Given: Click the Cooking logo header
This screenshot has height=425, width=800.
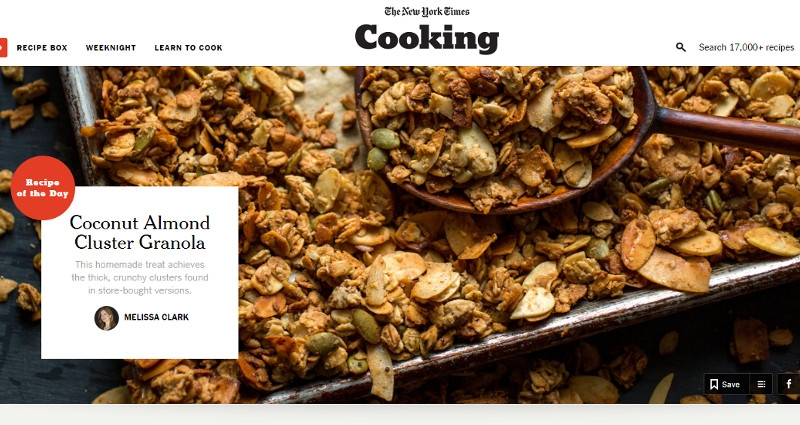Looking at the screenshot, I should (x=427, y=38).
